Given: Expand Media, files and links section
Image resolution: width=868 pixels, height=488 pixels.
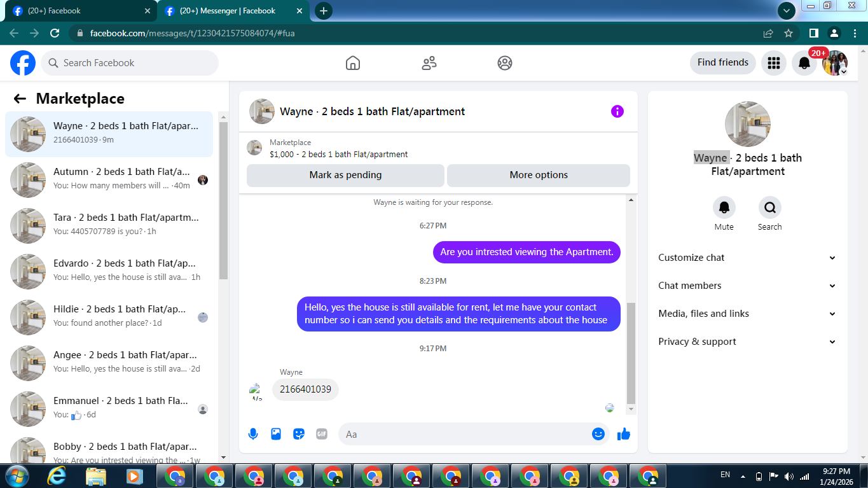Looking at the screenshot, I should (x=747, y=314).
